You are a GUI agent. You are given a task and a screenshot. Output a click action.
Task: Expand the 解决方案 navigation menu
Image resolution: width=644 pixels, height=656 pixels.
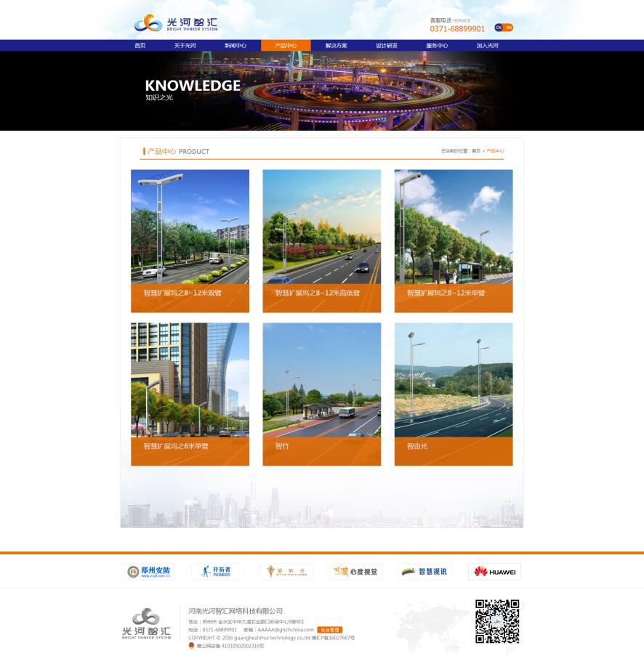(336, 46)
